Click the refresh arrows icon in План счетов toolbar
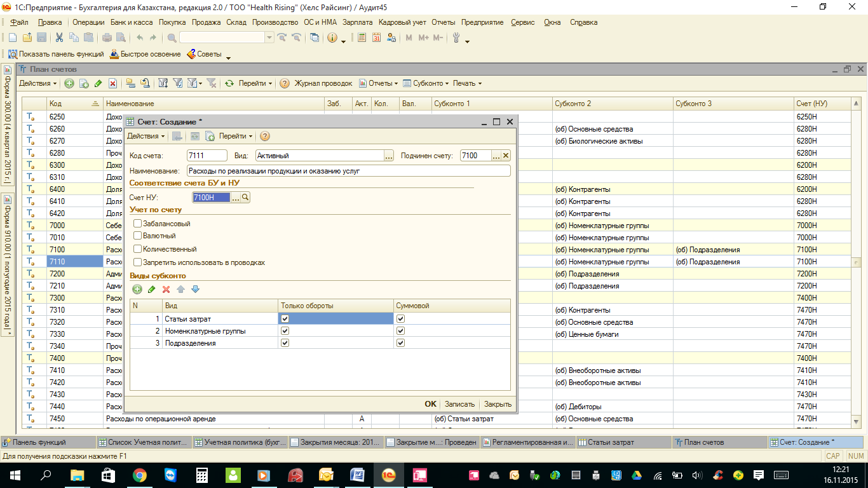This screenshot has width=868, height=488. (229, 83)
